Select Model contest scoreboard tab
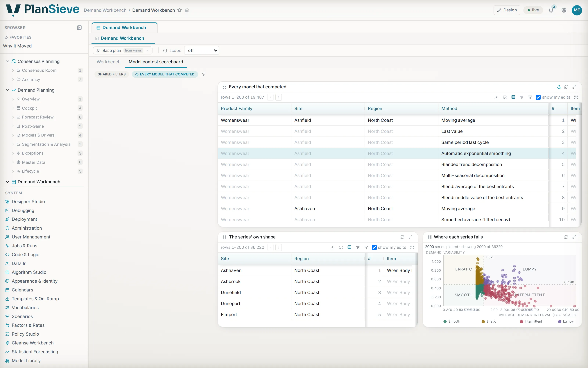The image size is (588, 368). (156, 62)
